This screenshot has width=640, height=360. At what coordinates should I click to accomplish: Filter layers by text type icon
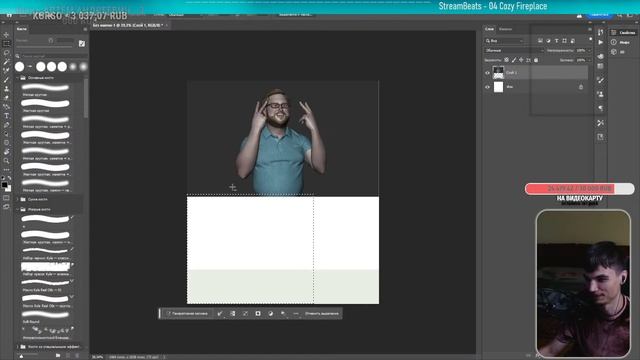pos(556,41)
